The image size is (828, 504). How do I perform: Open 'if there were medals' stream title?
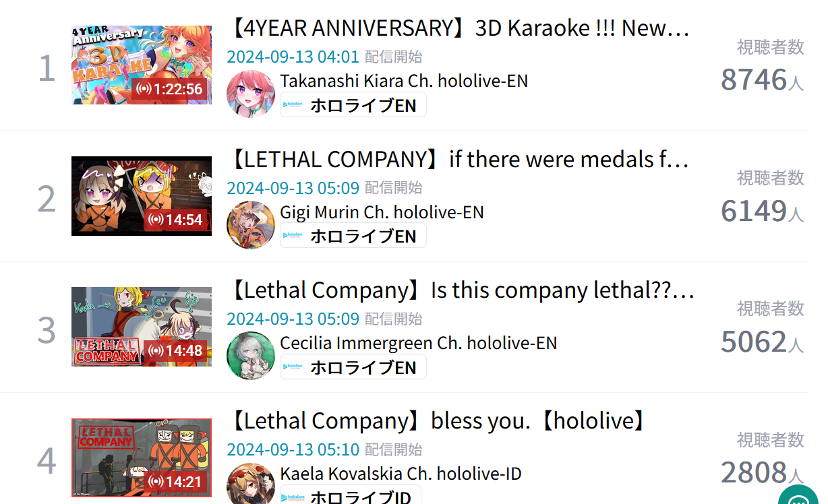460,159
